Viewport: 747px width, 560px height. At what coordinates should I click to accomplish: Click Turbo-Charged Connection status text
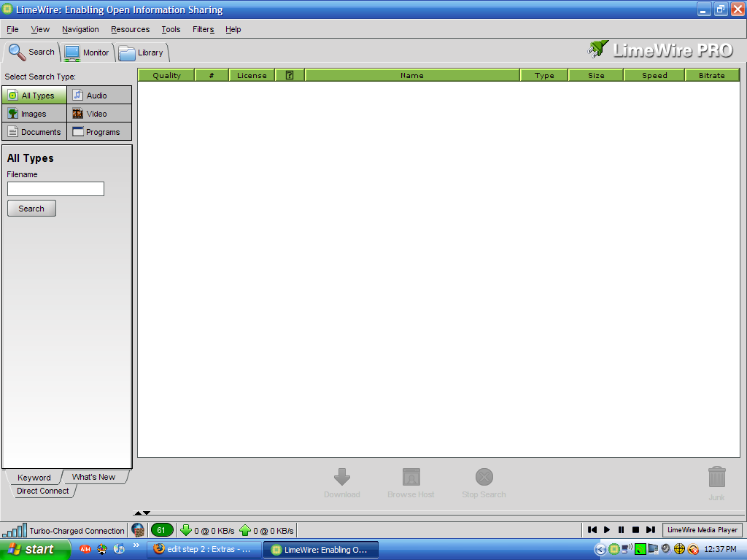[77, 531]
